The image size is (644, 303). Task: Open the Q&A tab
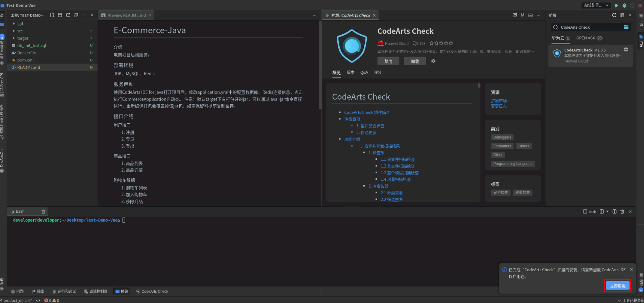click(x=364, y=72)
